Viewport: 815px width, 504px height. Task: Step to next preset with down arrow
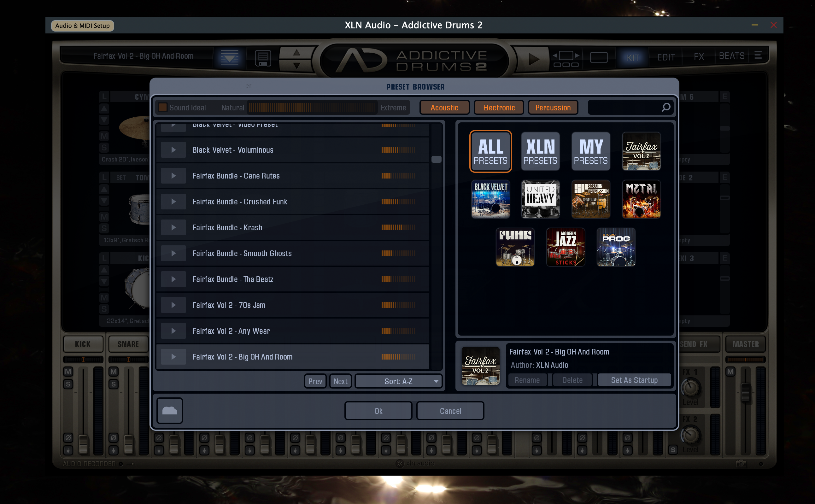(x=296, y=66)
